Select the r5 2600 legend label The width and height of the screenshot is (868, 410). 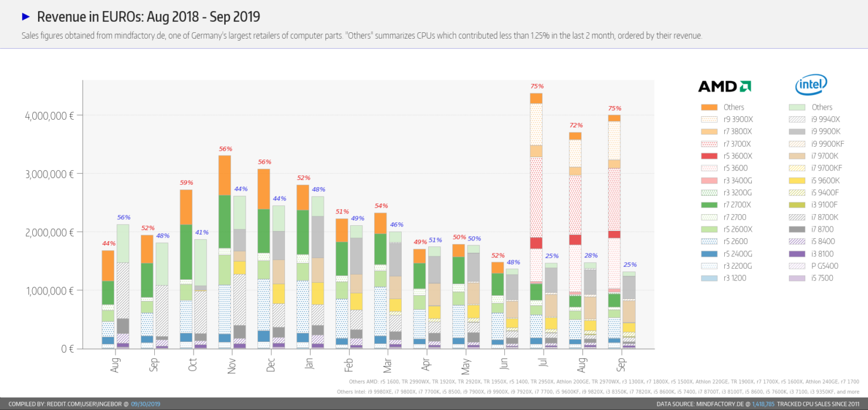click(735, 242)
